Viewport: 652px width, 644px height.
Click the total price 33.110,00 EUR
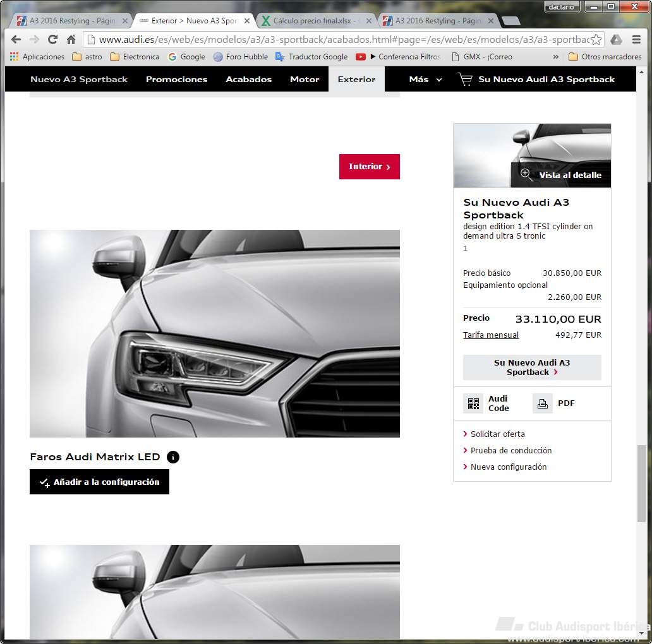coord(558,319)
